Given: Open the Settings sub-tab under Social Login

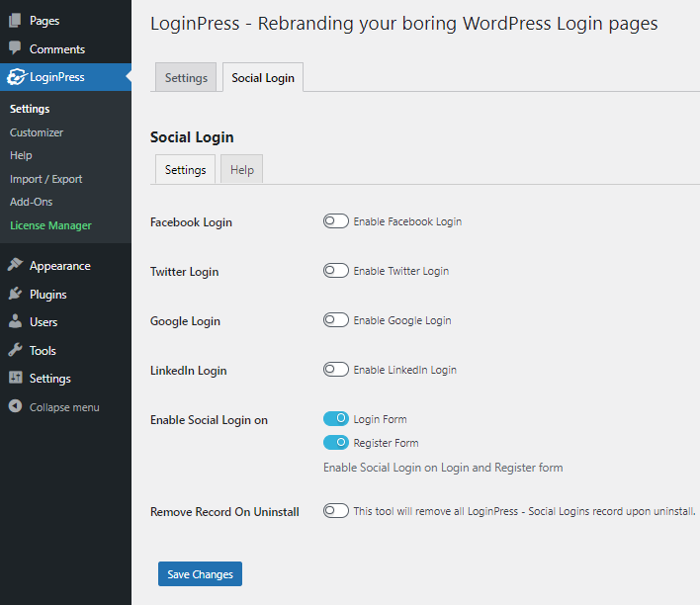Looking at the screenshot, I should click(x=185, y=170).
